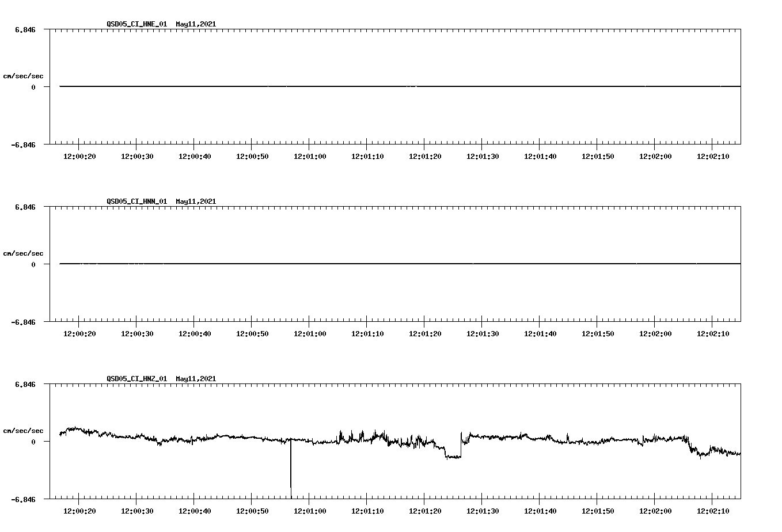Click the cm/sec/sec label on the middle plot

pyautogui.click(x=23, y=253)
